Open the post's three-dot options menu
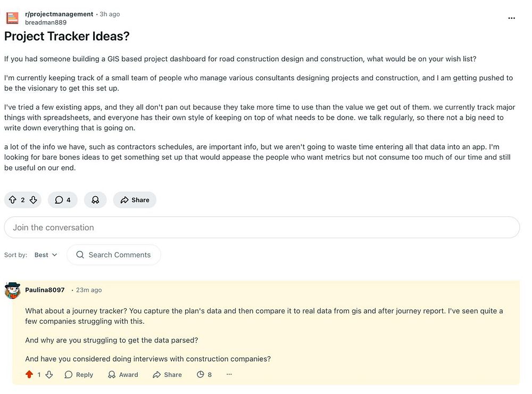 (511, 18)
